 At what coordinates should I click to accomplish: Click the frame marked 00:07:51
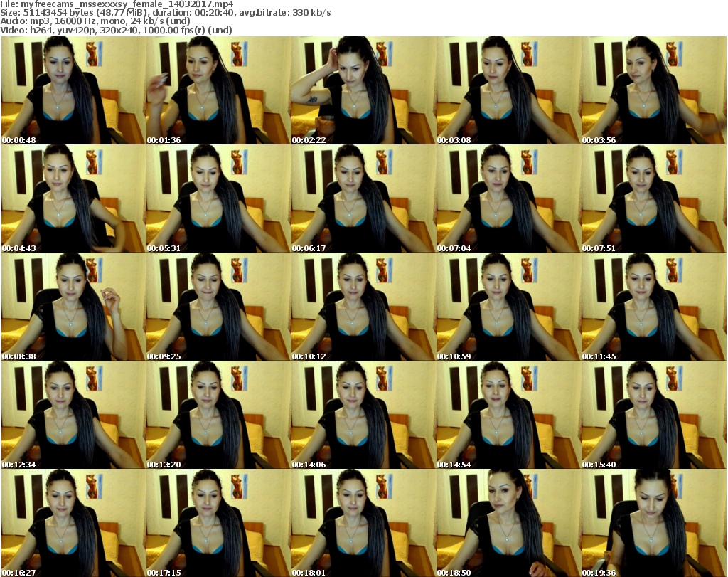point(653,198)
